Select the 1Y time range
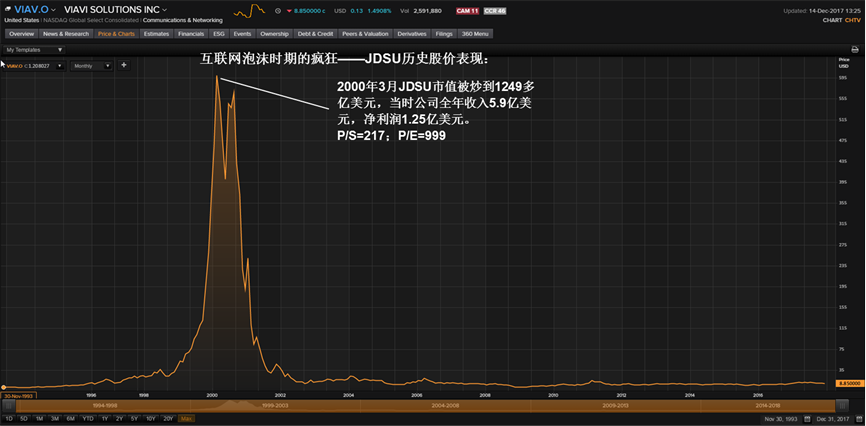 pyautogui.click(x=104, y=418)
